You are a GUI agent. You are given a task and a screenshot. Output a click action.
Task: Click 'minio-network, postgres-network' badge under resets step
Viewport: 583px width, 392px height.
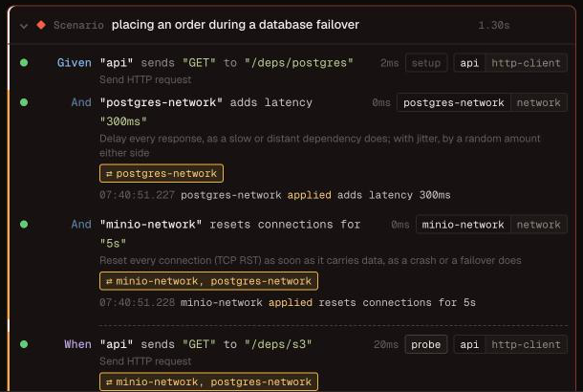point(208,281)
